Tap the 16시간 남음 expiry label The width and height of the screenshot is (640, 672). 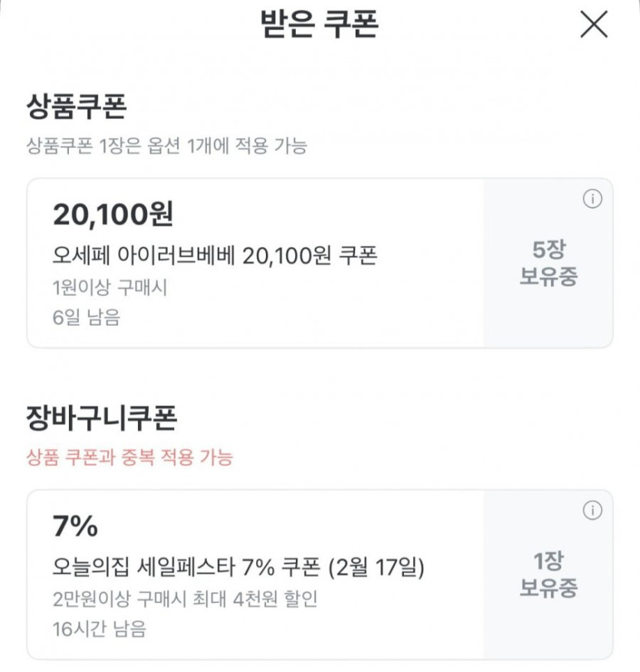[x=99, y=630]
